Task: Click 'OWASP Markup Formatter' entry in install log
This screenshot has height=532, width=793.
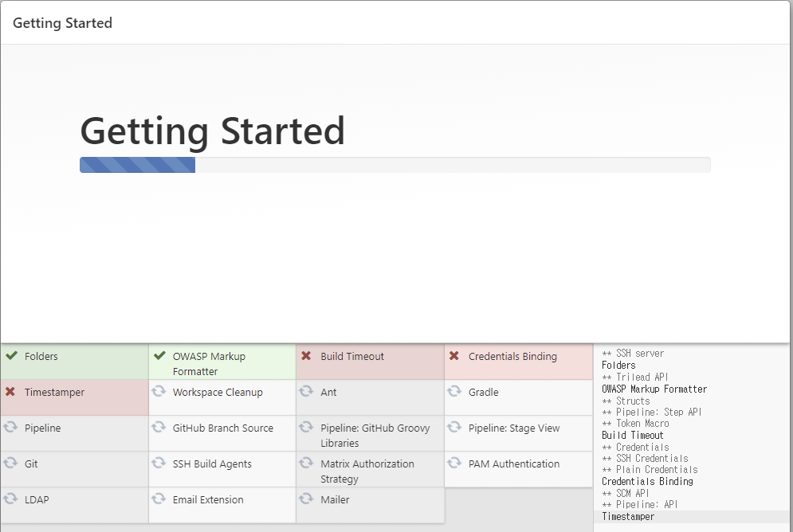Action: (654, 389)
